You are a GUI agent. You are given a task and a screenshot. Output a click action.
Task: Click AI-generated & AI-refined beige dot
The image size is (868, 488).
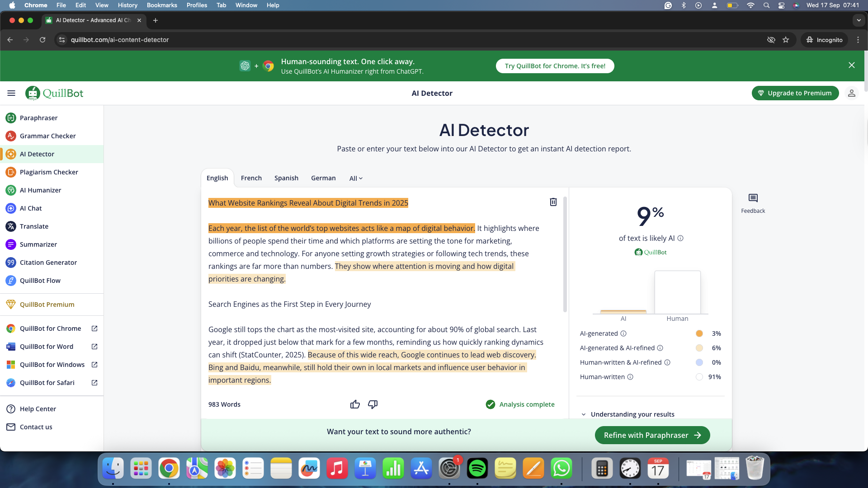click(699, 348)
